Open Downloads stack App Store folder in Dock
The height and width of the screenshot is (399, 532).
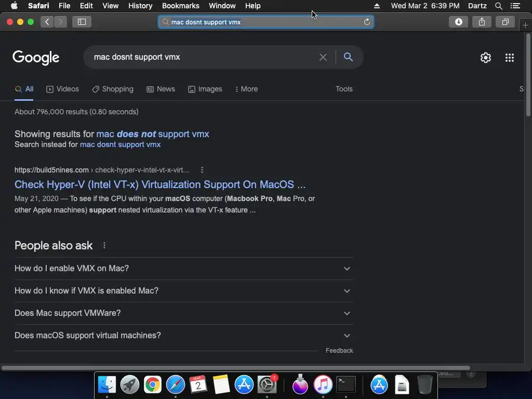[x=379, y=385]
